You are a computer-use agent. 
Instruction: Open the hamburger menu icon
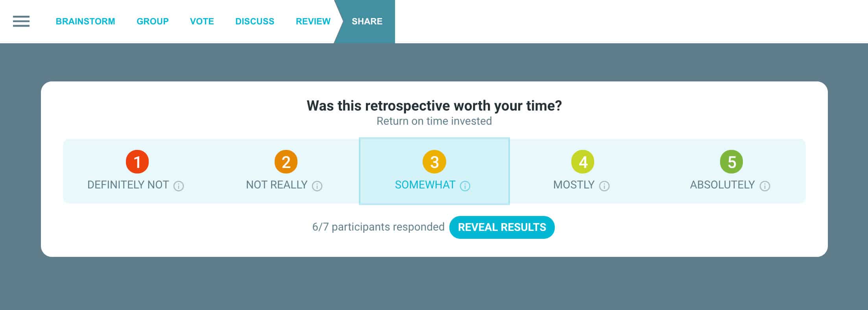21,21
